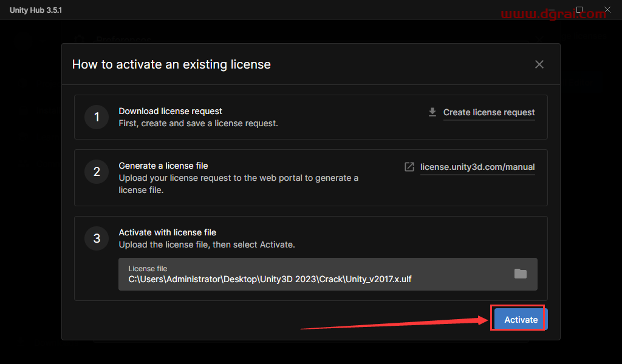Viewport: 622px width, 364px height.
Task: Click the Activate button
Action: pyautogui.click(x=521, y=319)
